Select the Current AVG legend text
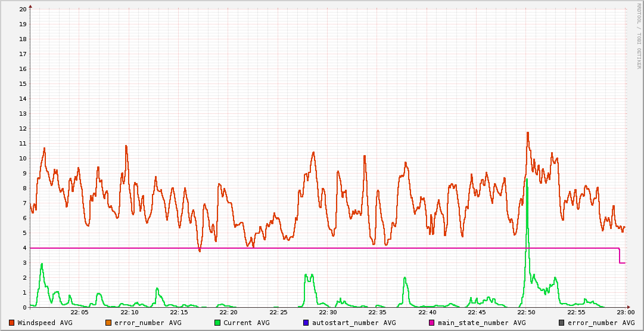Screen dimensions: 644x331 [x=246, y=323]
